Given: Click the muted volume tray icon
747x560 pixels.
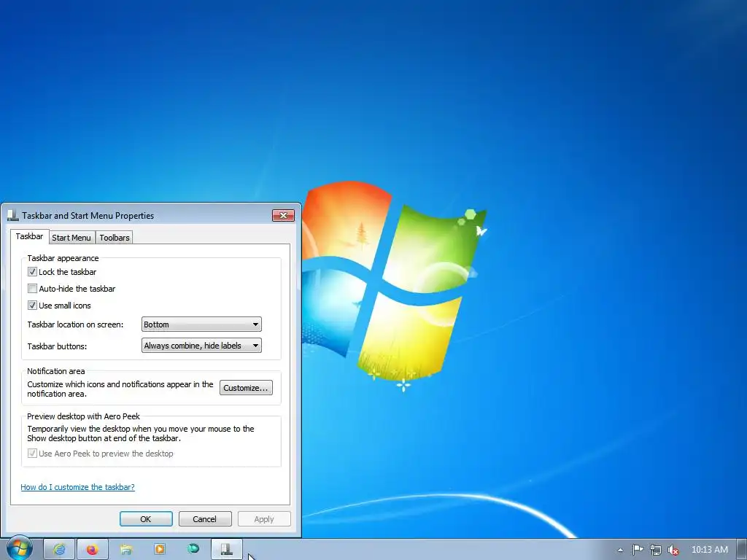Looking at the screenshot, I should (673, 550).
